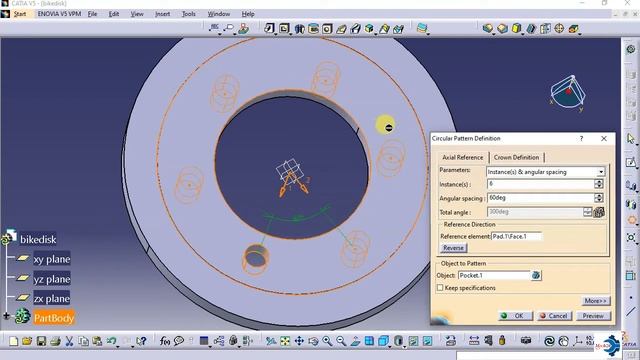This screenshot has height=360, width=640.
Task: Click the formula icon beside Total angle
Action: click(x=599, y=212)
